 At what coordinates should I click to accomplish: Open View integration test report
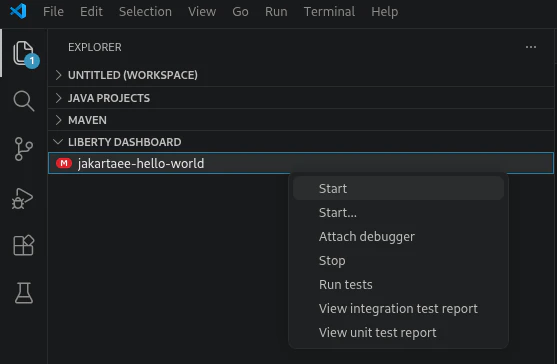(x=398, y=309)
